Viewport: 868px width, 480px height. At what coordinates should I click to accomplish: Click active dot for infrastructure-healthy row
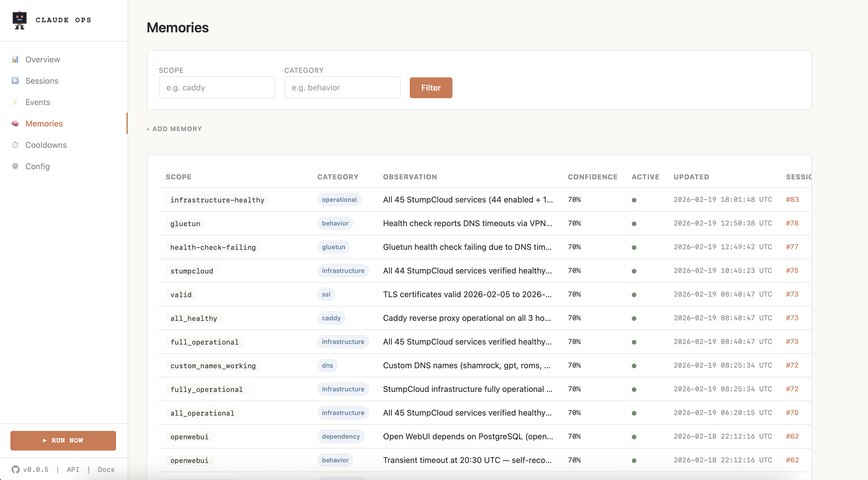point(634,200)
